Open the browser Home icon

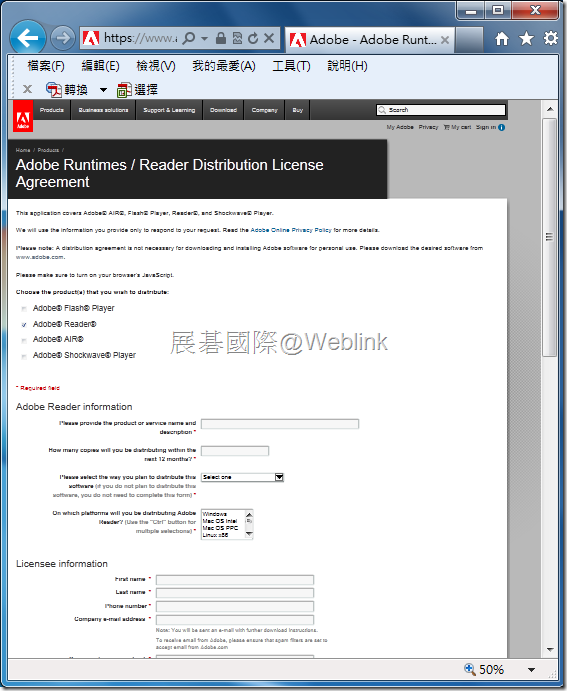502,39
